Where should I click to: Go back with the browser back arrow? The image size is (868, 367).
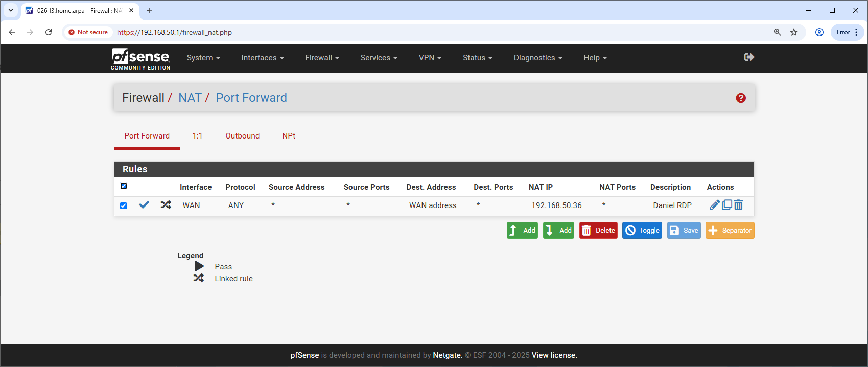click(x=12, y=32)
